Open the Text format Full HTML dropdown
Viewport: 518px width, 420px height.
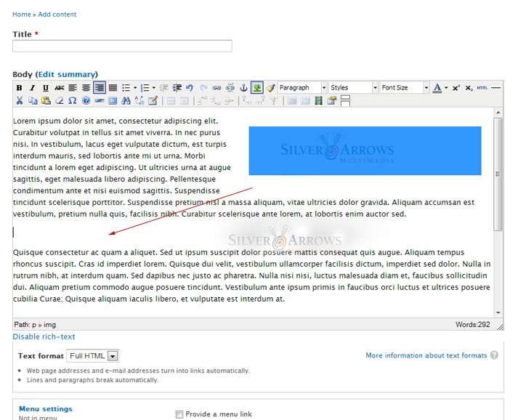tap(93, 356)
